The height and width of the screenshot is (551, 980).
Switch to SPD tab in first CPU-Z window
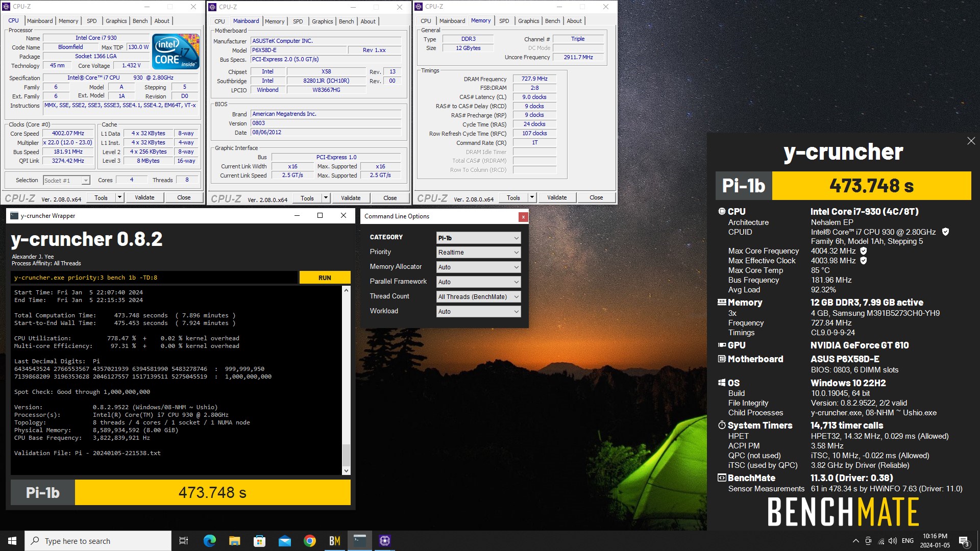pos(92,21)
